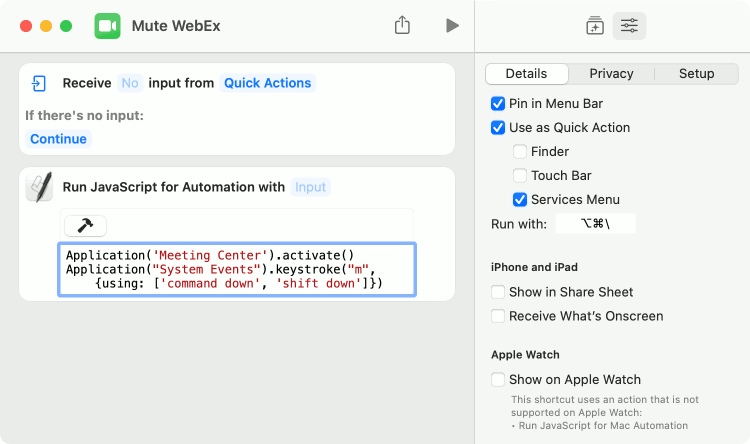
Task: Switch to the Privacy tab
Action: coord(611,74)
